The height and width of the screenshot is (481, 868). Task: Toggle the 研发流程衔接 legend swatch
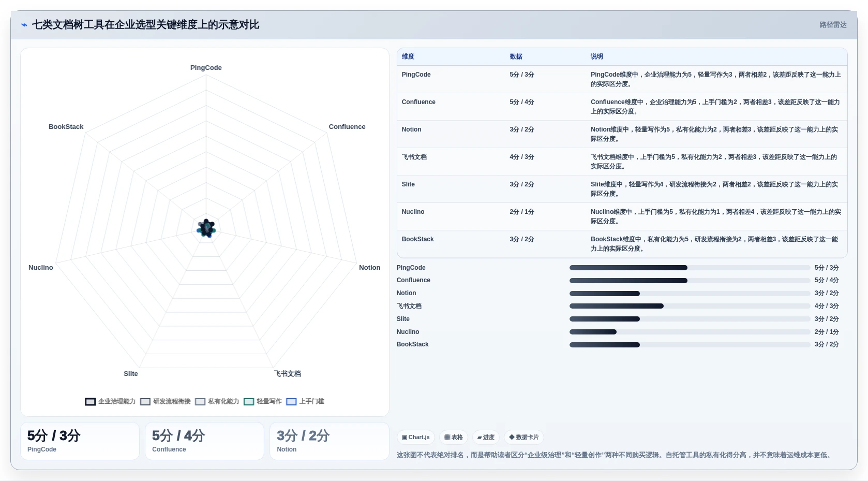coord(145,402)
